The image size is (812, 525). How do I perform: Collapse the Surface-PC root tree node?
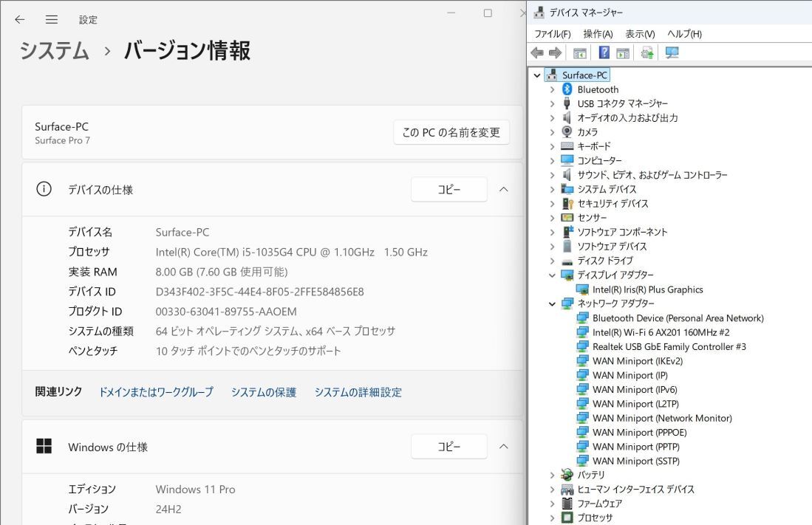537,75
